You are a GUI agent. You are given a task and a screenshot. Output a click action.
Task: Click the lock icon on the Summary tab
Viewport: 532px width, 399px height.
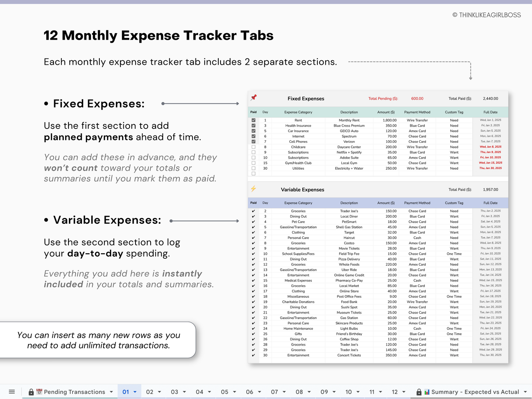418,392
